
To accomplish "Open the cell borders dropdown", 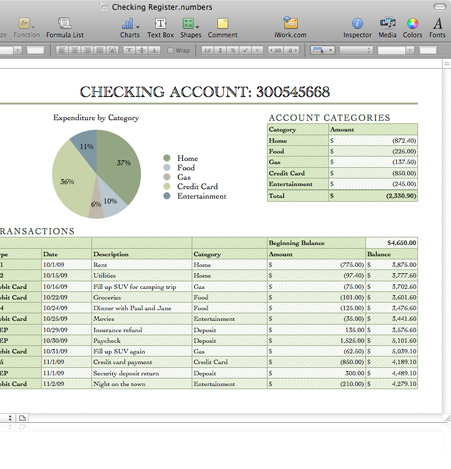I will (x=322, y=50).
